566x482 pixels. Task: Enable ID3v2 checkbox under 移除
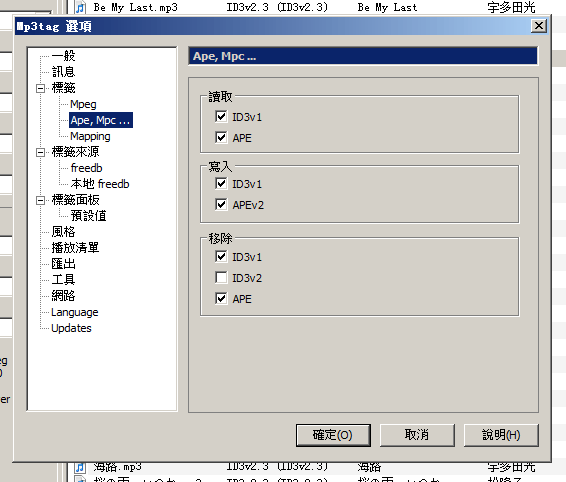(221, 277)
